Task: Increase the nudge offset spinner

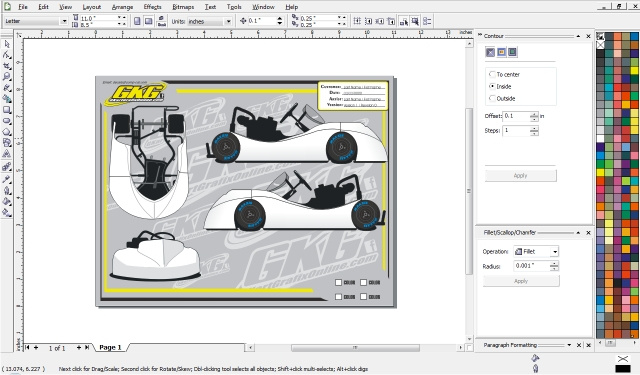Action: pyautogui.click(x=280, y=18)
